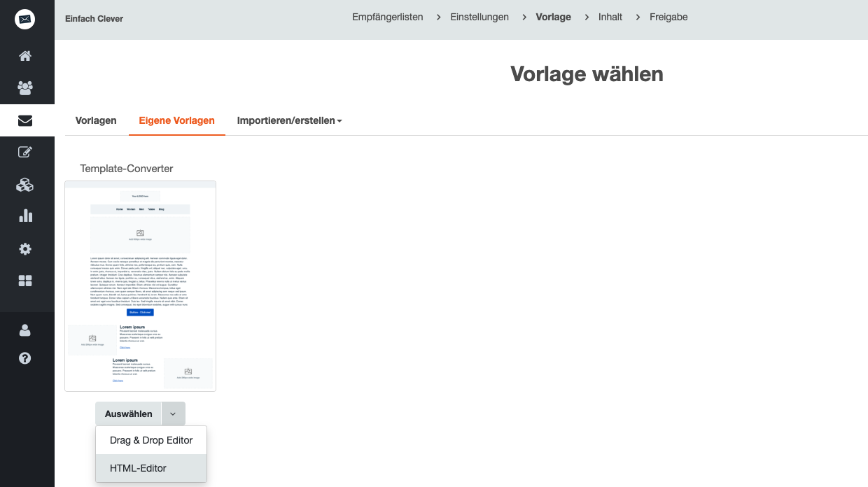Open the recipients group icon
The width and height of the screenshot is (868, 487).
point(25,88)
